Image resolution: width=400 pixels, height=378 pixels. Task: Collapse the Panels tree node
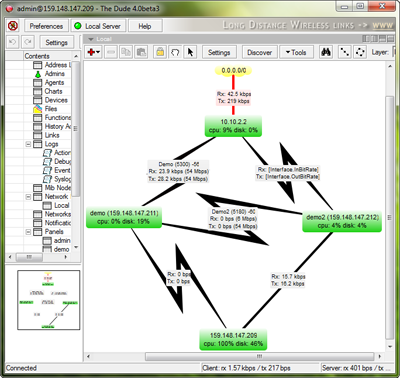[x=28, y=232]
